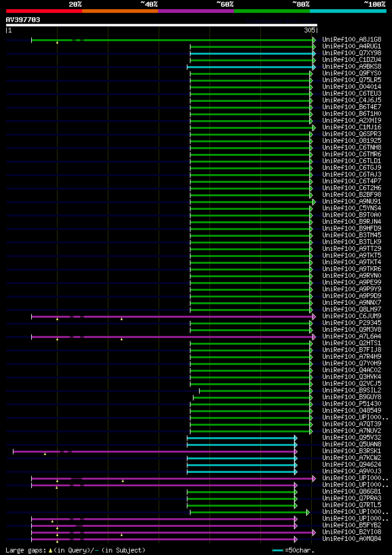392x555 pixels.
Task: Select label UniRef100_B2BF98
Action: click(352, 194)
